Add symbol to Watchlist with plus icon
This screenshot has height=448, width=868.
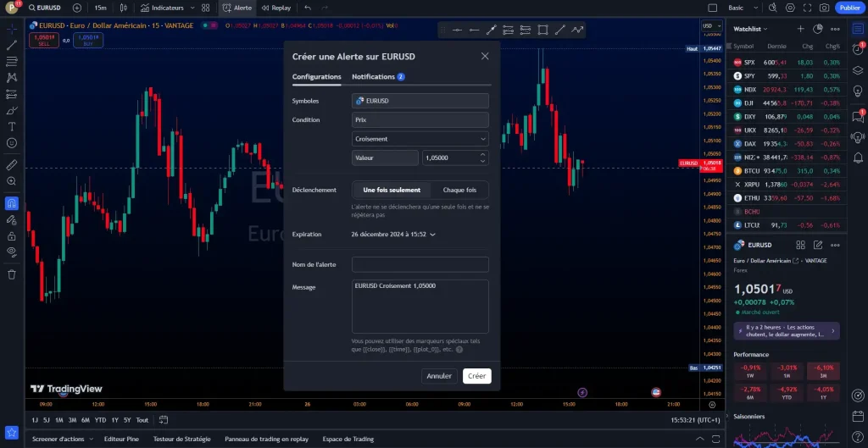tap(800, 29)
